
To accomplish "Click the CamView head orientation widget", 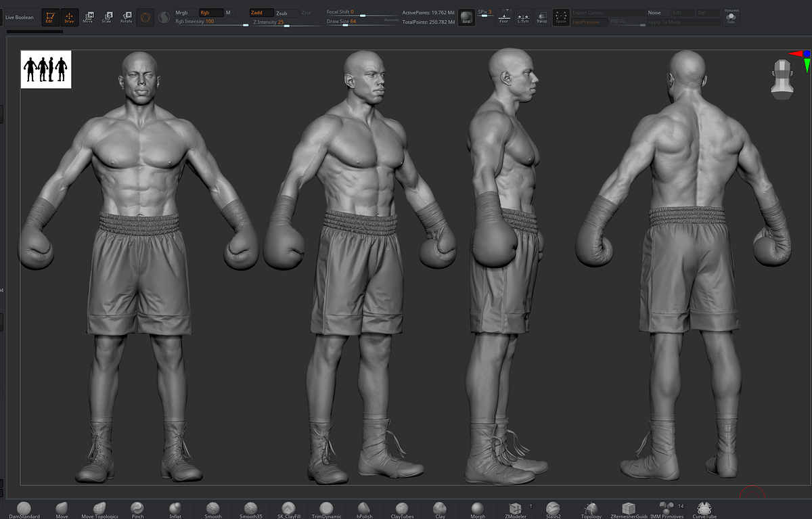I will (782, 80).
